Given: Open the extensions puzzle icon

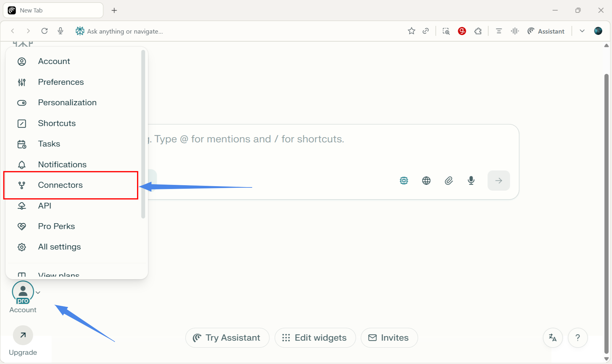Looking at the screenshot, I should tap(478, 31).
